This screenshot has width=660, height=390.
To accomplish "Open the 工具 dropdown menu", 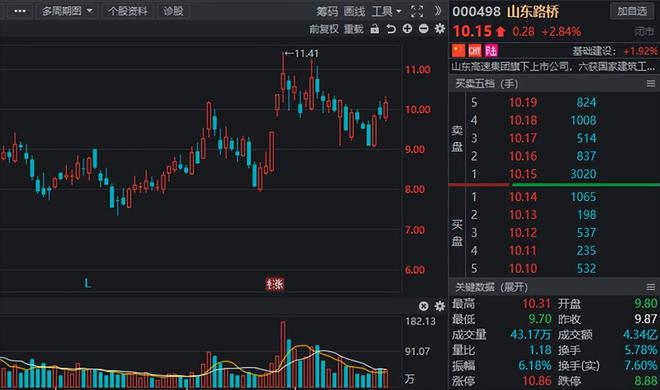I will point(386,11).
